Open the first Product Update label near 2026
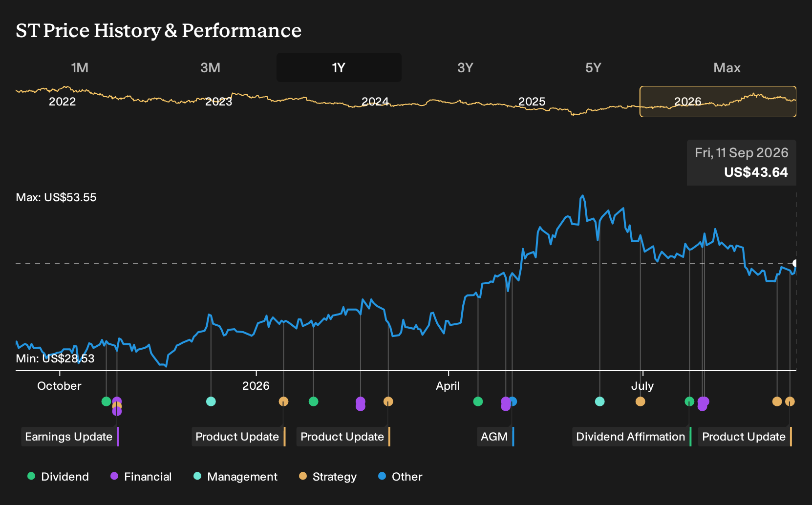This screenshot has width=812, height=505. [238, 437]
